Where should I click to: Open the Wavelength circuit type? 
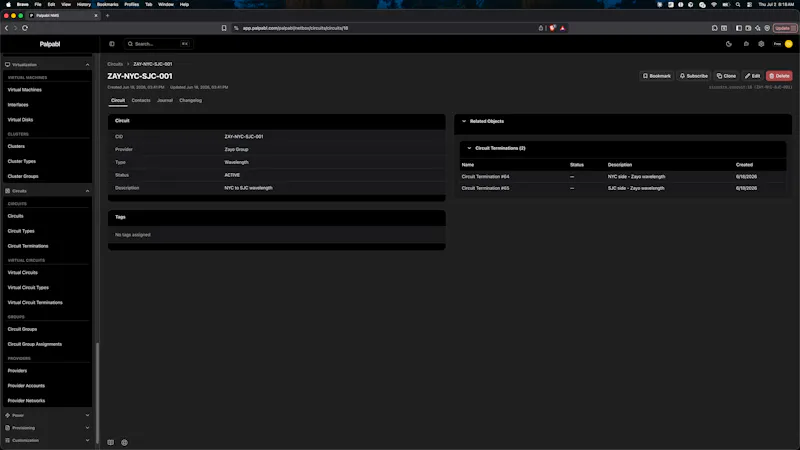(x=236, y=162)
